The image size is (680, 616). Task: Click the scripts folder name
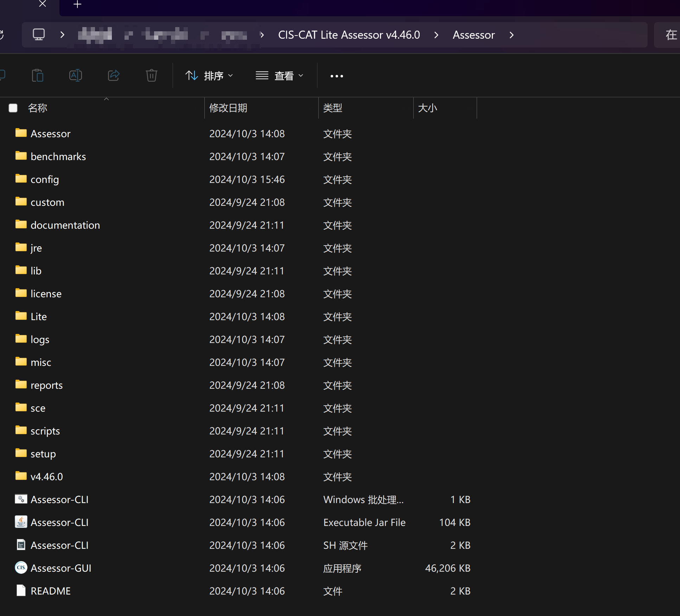tap(45, 431)
